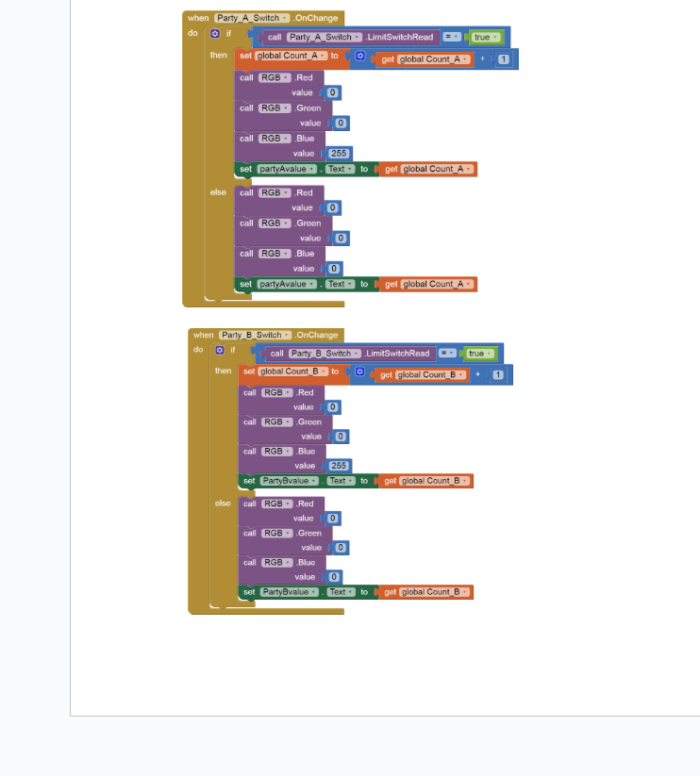Open Party_B_Switch dropdown in LimitSwitchRead call
The image size is (700, 776).
[325, 354]
